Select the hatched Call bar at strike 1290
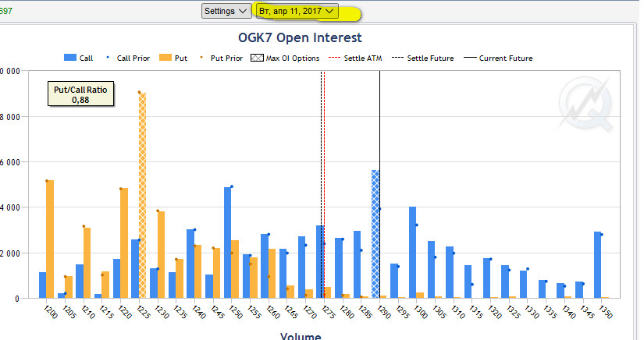This screenshot has width=644, height=340. click(x=375, y=234)
